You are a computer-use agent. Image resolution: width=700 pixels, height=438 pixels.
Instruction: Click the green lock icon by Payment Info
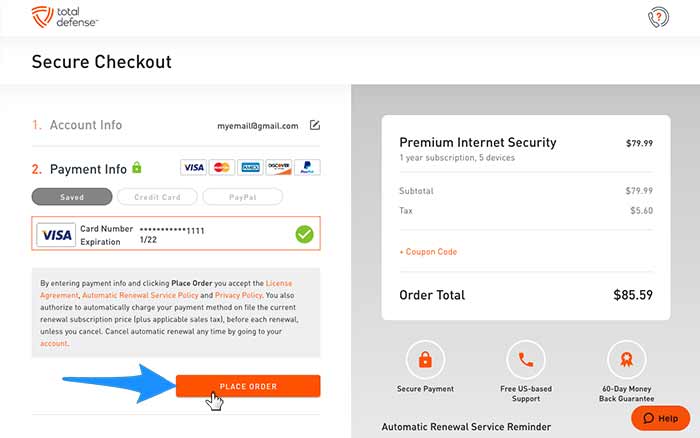pyautogui.click(x=137, y=168)
